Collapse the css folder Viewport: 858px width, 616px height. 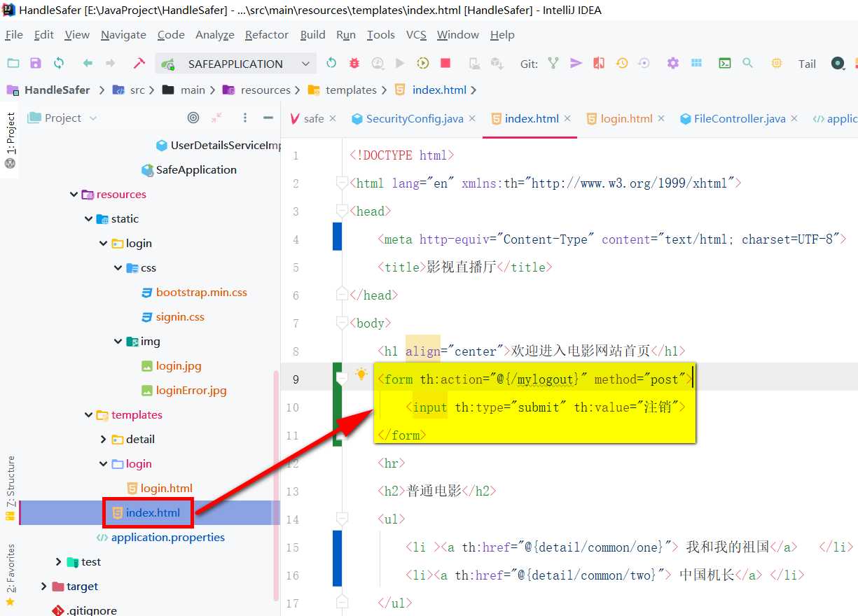pyautogui.click(x=118, y=268)
